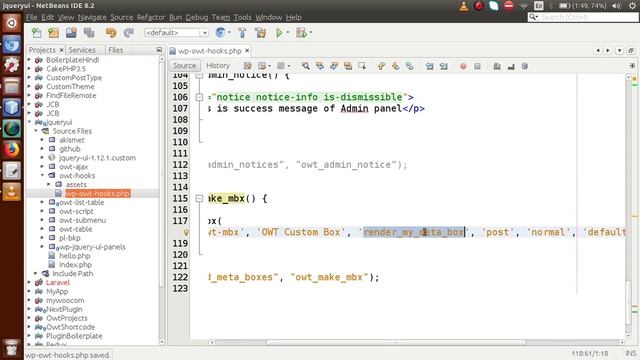Screen dimensions: 640x360
Task: Toggle bookmark using the editor toolbar icon
Action: 409,66
